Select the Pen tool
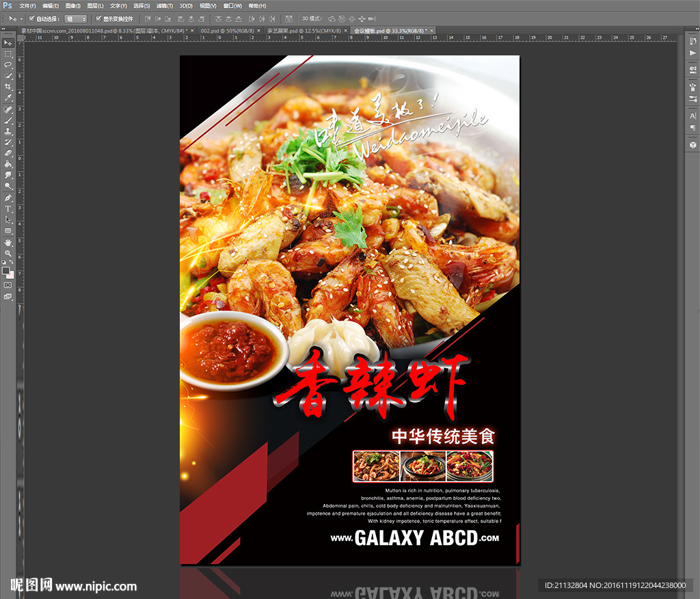Screen dimensions: 700x599 [8, 198]
